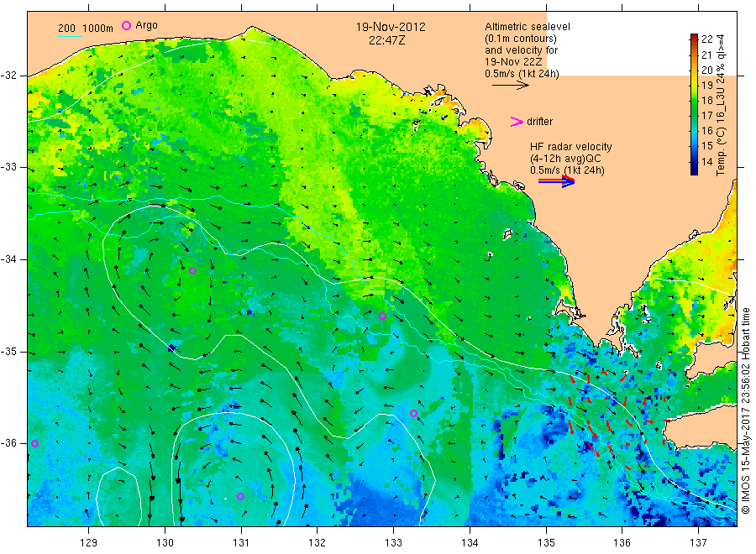
Task: Click the '133' longitude axis label
Action: (393, 543)
